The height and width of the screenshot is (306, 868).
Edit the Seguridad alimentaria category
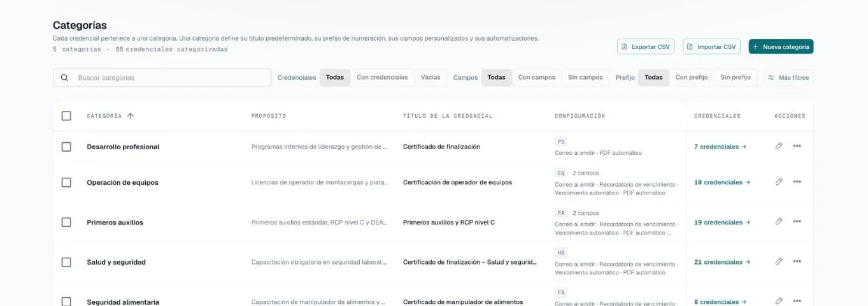[778, 301]
